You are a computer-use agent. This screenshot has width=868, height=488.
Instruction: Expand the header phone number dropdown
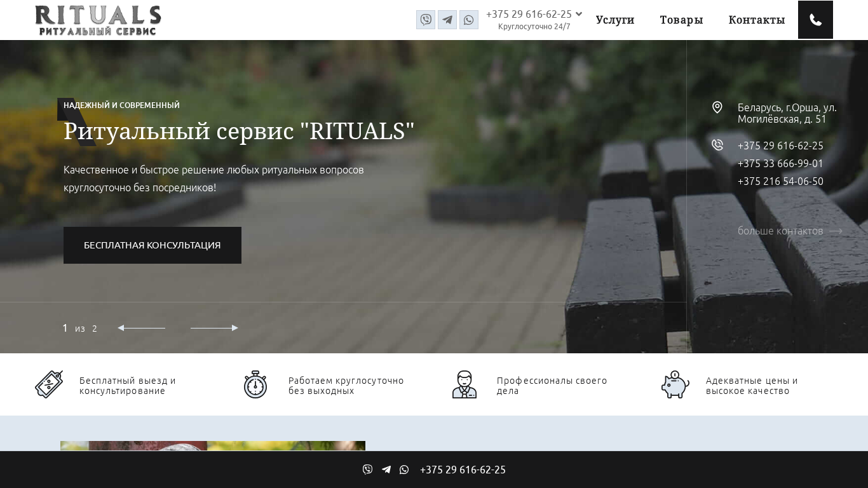579,14
